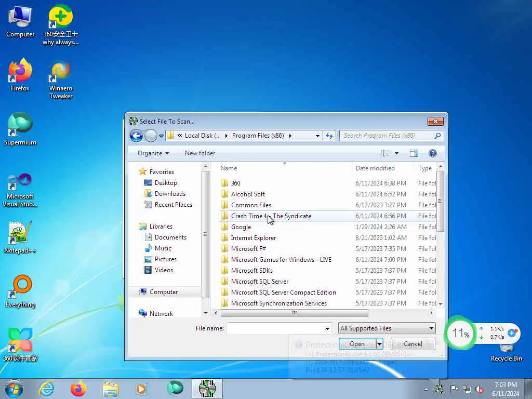Select Recent Places in Favorites
Screen dimensions: 532x399
pos(174,205)
